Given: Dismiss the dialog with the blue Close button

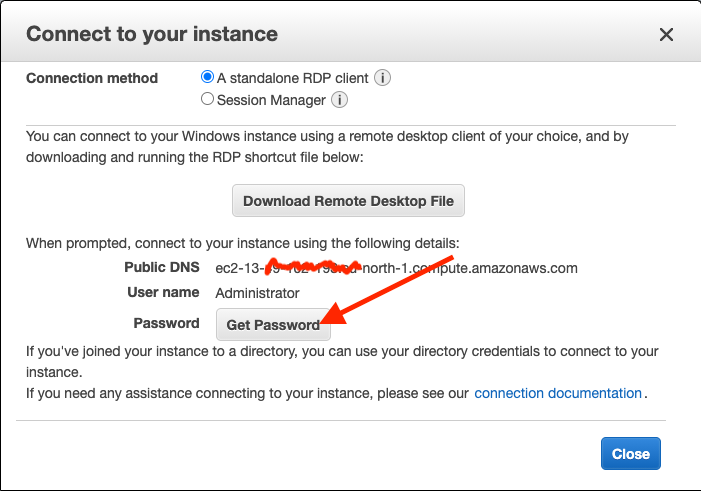Looking at the screenshot, I should point(630,453).
